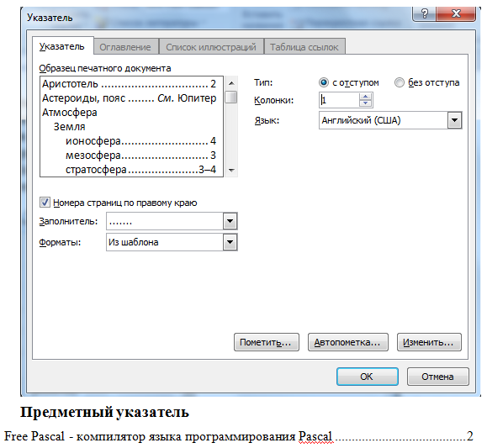Select the Указатель tab
The image size is (487, 448).
[62, 46]
